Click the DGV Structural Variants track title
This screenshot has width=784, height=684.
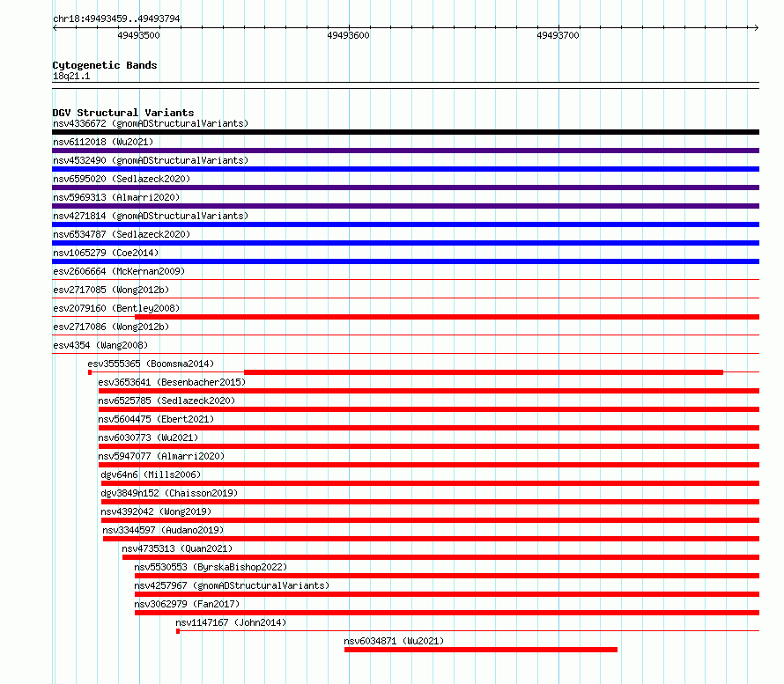click(123, 113)
